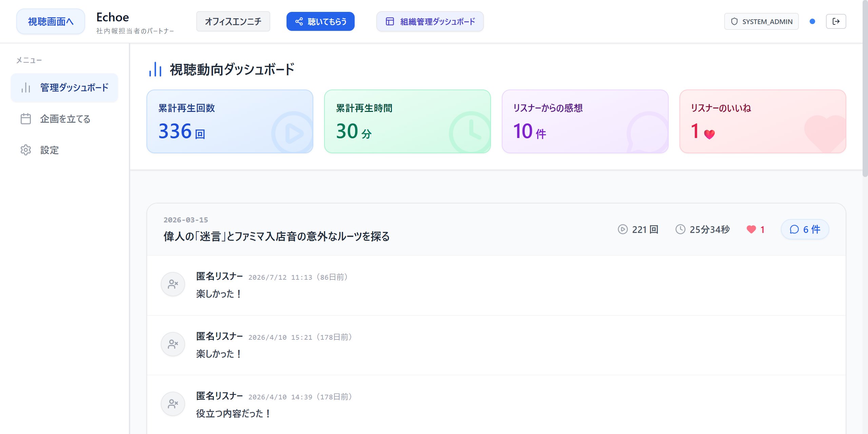Image resolution: width=868 pixels, height=434 pixels.
Task: Click the 累計再生時間 30 分 card
Action: 408,121
